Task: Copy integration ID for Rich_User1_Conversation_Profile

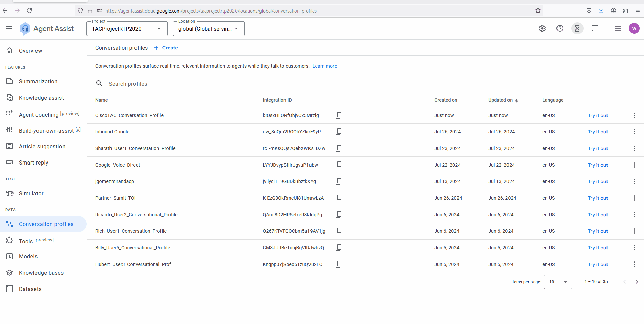Action: click(x=338, y=231)
